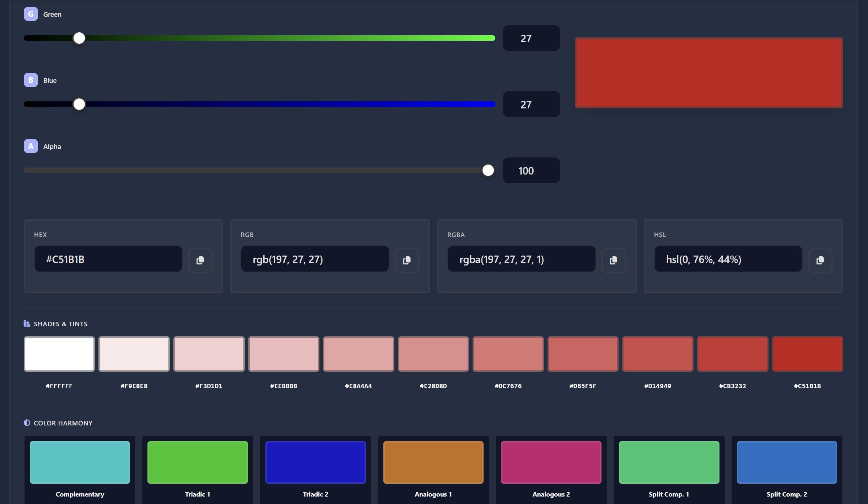The width and height of the screenshot is (868, 504).
Task: Select the white #FFFFFF shade swatch
Action: tap(59, 354)
